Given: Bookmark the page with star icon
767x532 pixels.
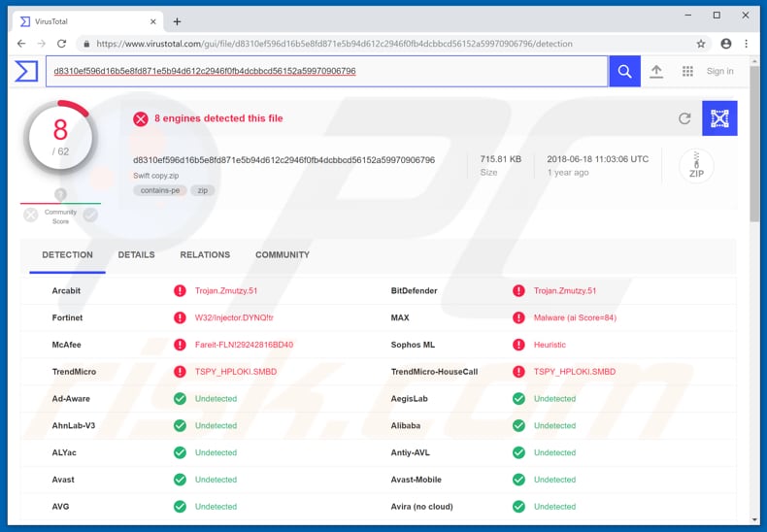Looking at the screenshot, I should click(x=700, y=44).
